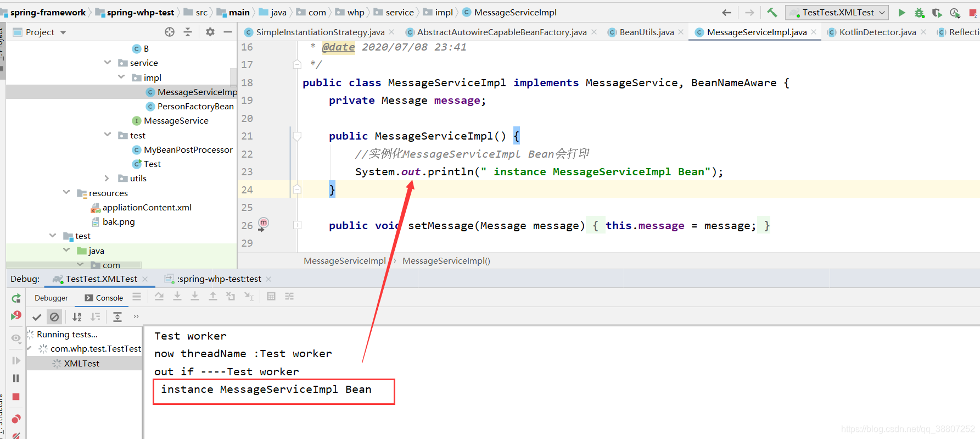Click the Trace Current Stream Chain icon
This screenshot has height=439, width=980.
point(289,297)
